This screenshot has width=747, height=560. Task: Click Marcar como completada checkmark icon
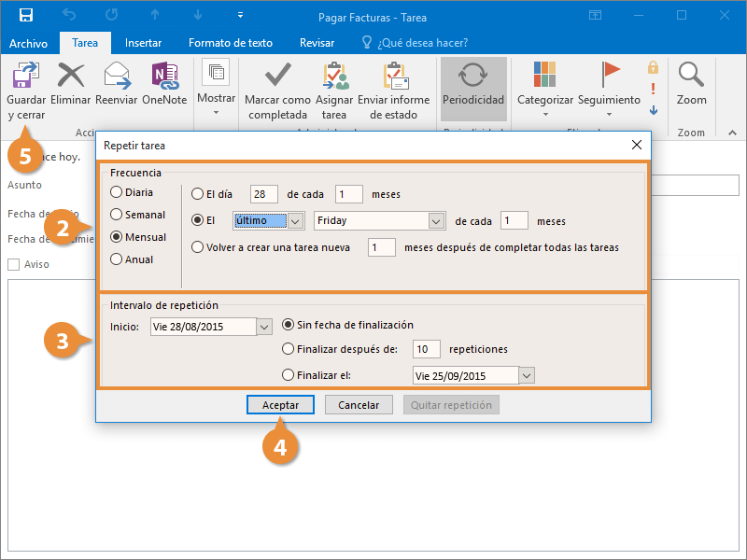(277, 76)
